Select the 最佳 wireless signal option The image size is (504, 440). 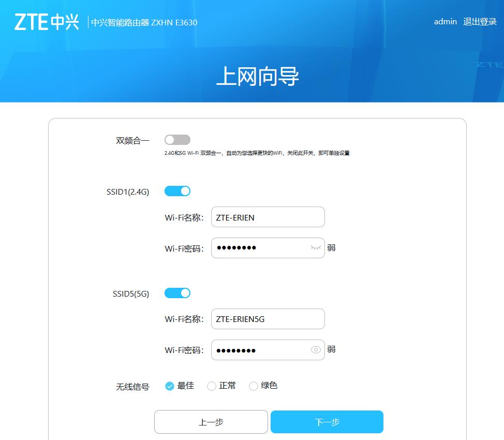point(170,386)
